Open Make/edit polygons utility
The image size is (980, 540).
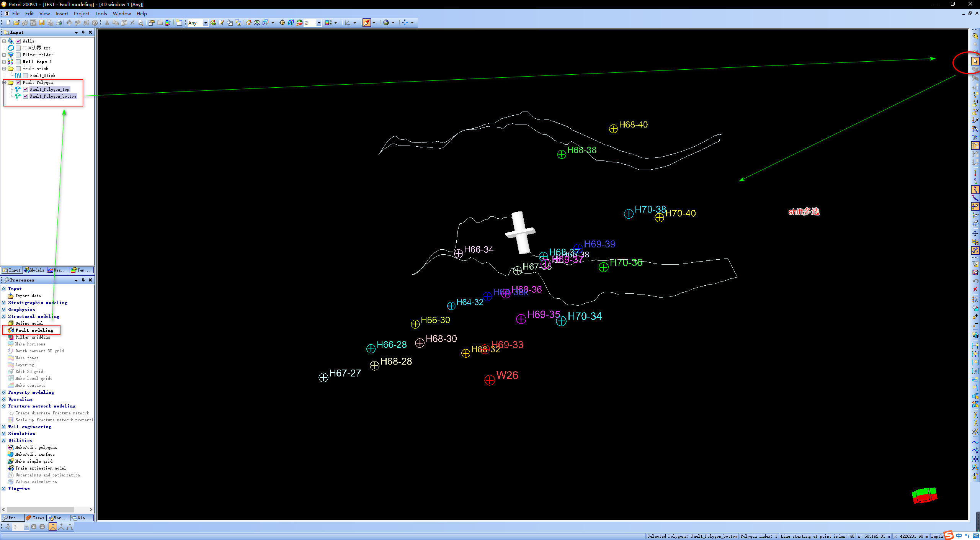[36, 447]
